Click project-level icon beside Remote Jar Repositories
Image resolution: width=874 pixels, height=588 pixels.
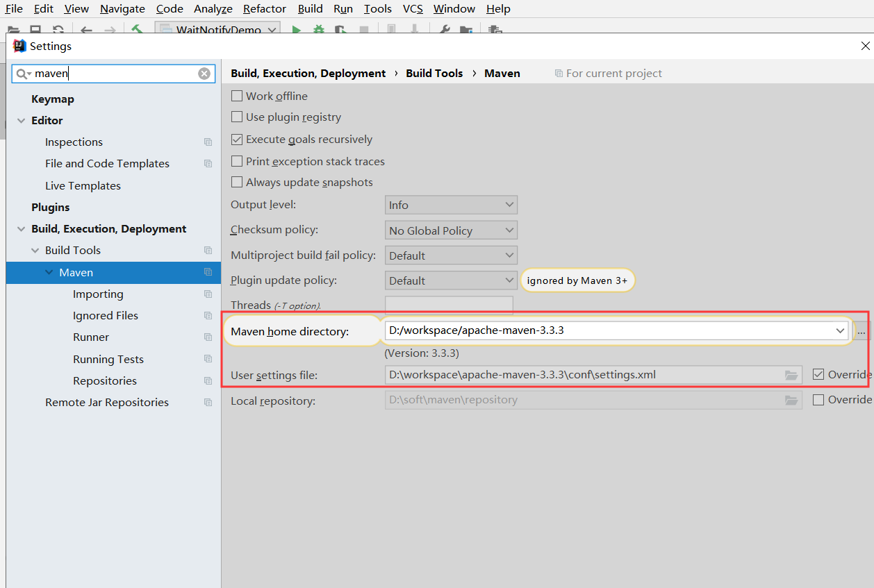click(208, 403)
